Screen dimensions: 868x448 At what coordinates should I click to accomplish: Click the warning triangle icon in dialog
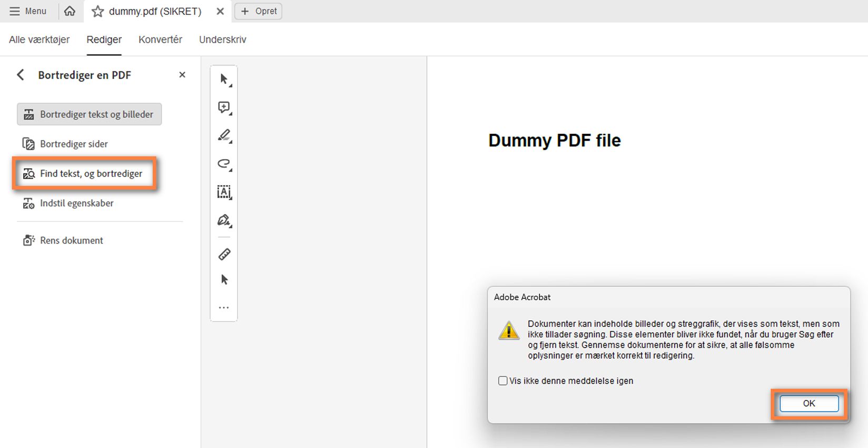click(509, 330)
